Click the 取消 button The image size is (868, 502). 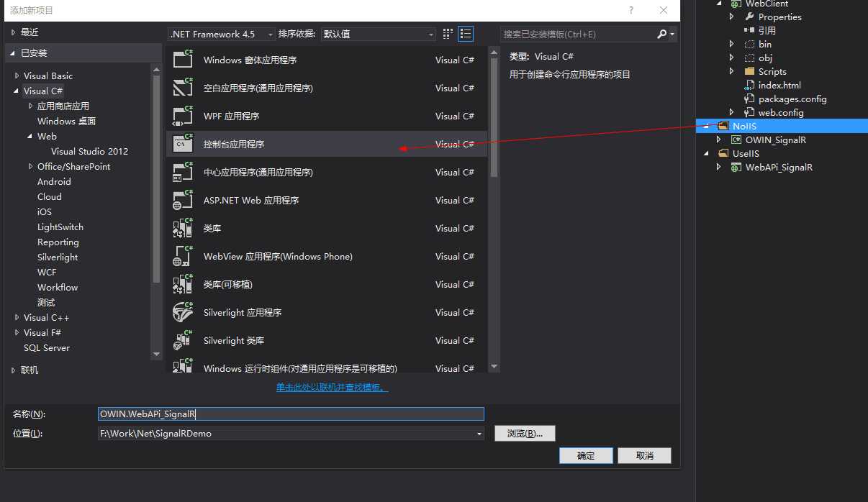(644, 455)
